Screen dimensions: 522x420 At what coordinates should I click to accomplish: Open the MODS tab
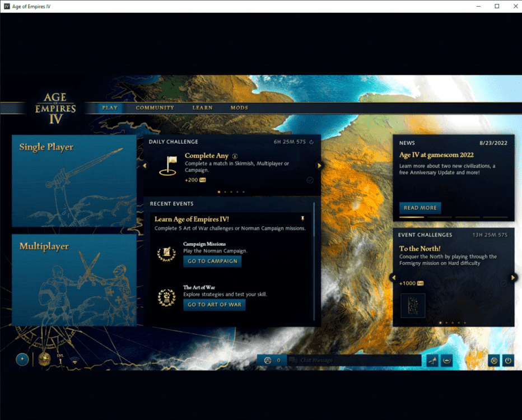tap(239, 108)
